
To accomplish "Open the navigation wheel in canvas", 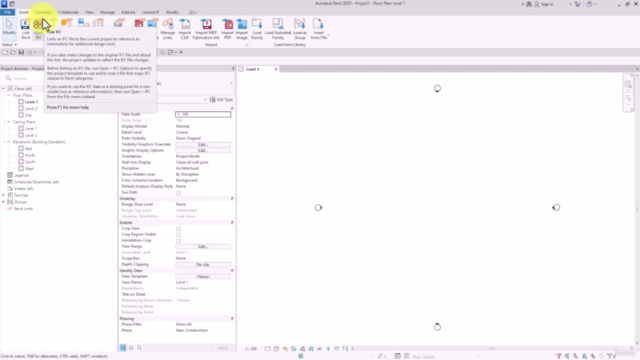I will click(628, 84).
